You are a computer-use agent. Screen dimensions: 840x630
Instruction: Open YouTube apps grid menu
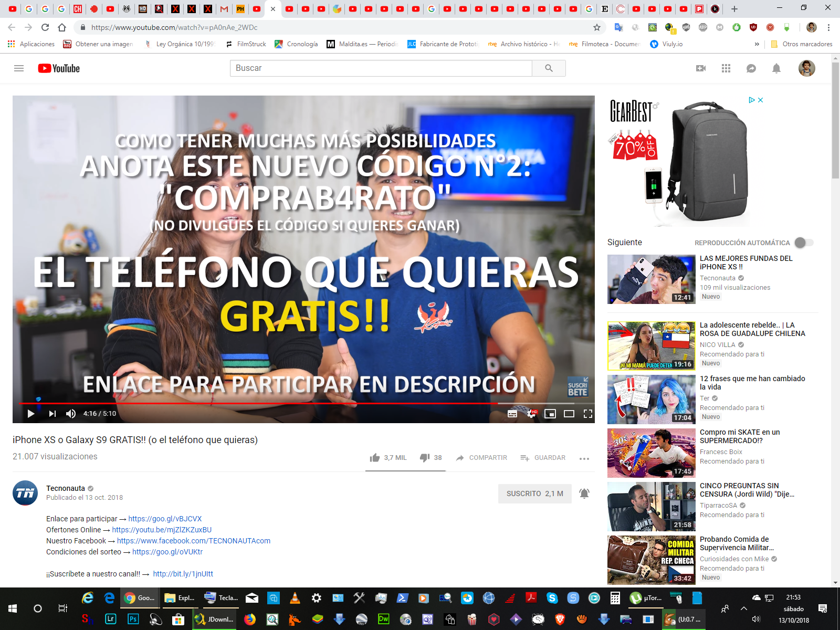(x=726, y=68)
